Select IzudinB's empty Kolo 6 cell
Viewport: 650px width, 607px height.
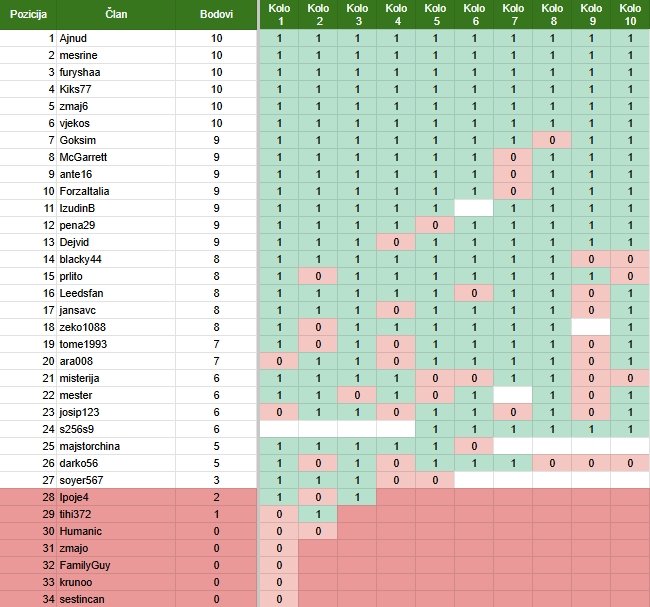(474, 208)
